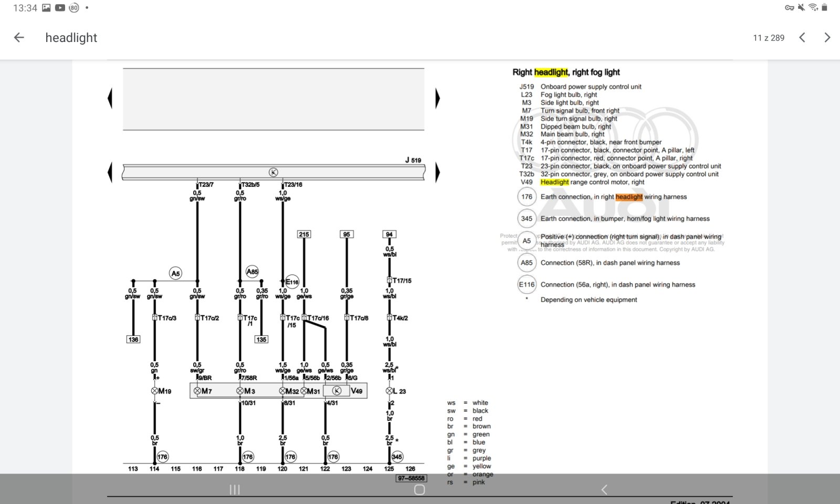Select the 'Right headlight, right fog light' title
The width and height of the screenshot is (840, 504).
[x=566, y=72]
